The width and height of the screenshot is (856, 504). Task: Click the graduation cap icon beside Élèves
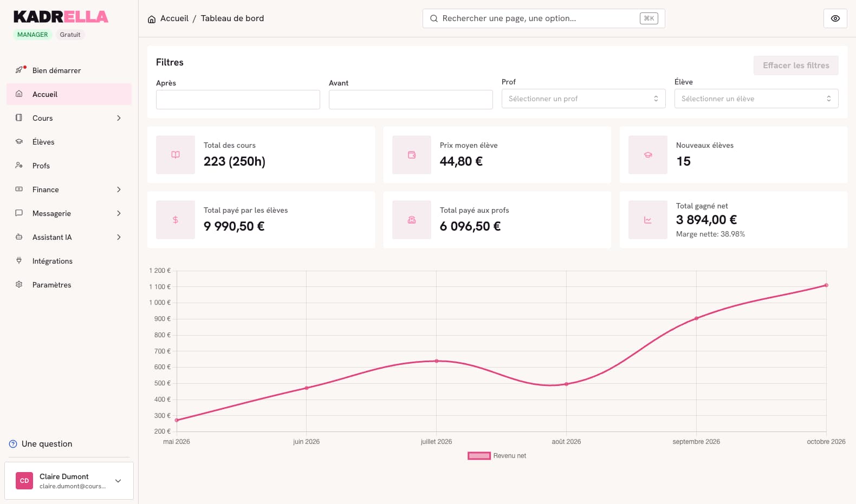pos(19,141)
